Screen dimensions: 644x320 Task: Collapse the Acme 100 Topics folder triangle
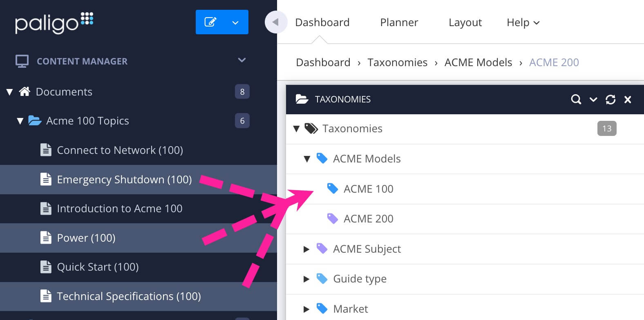(x=20, y=121)
